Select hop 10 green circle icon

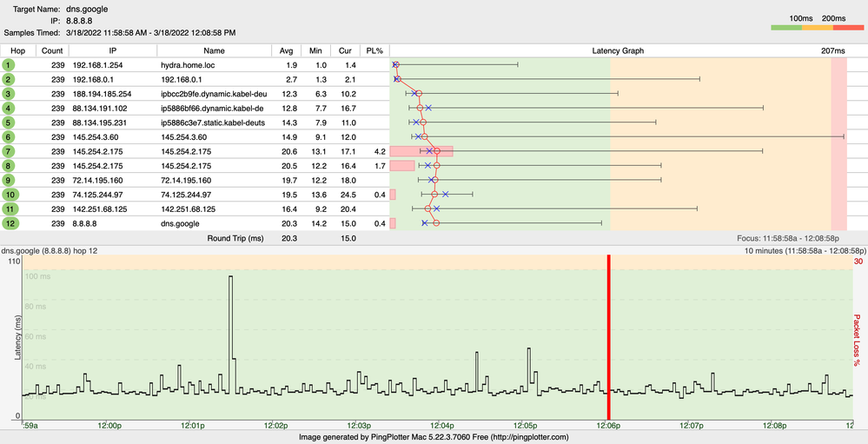[x=10, y=195]
